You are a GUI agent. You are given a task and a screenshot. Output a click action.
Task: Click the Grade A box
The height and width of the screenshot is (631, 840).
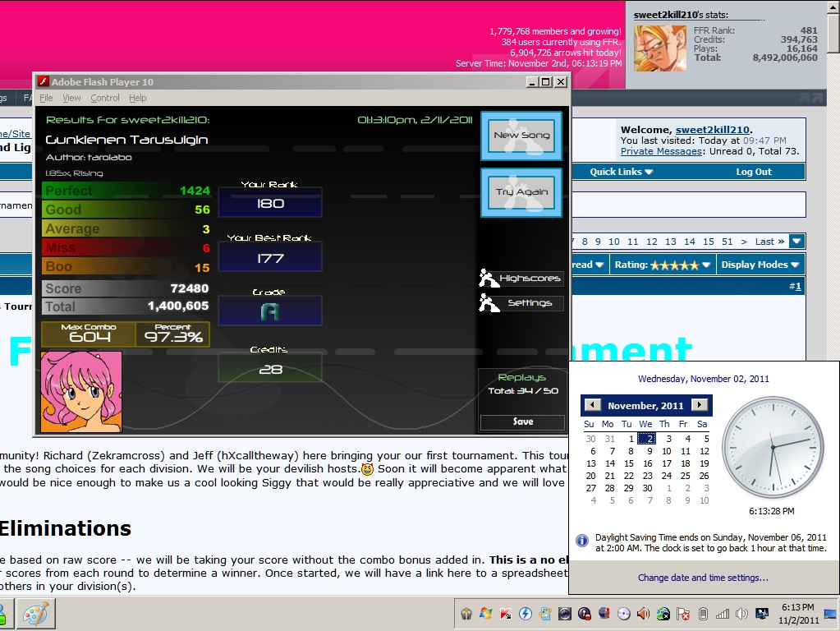270,311
